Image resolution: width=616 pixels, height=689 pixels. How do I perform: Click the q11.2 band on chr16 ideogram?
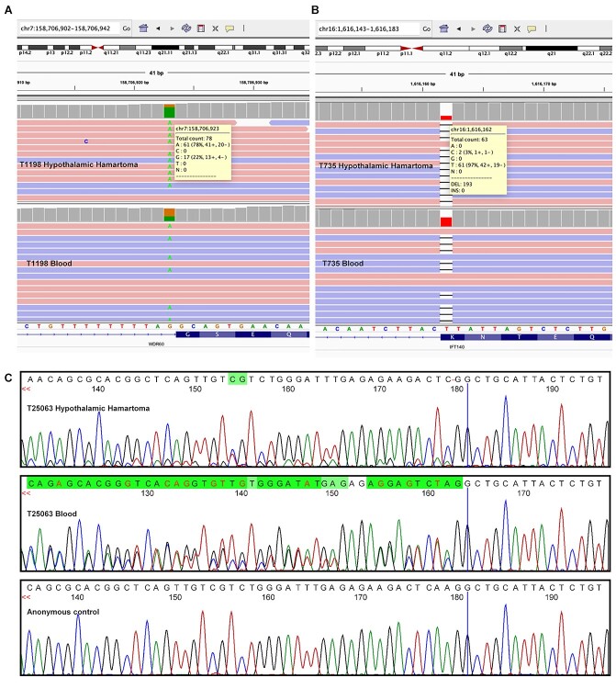click(445, 49)
